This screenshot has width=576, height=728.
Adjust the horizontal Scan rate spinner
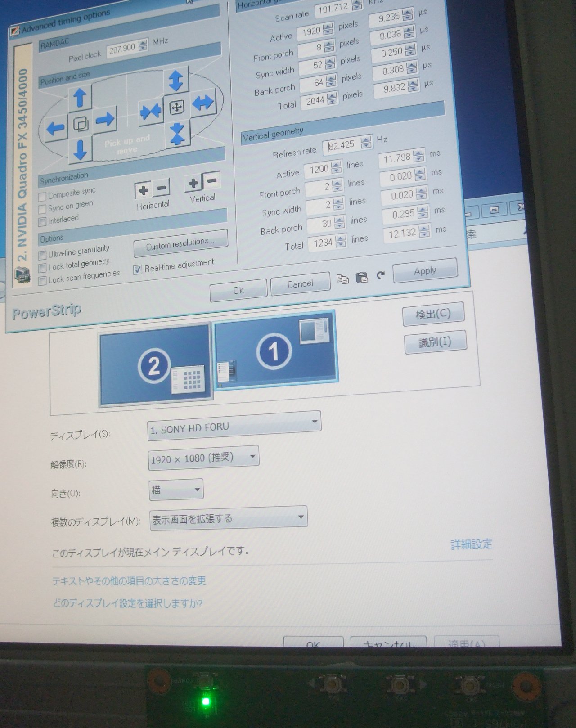[357, 6]
